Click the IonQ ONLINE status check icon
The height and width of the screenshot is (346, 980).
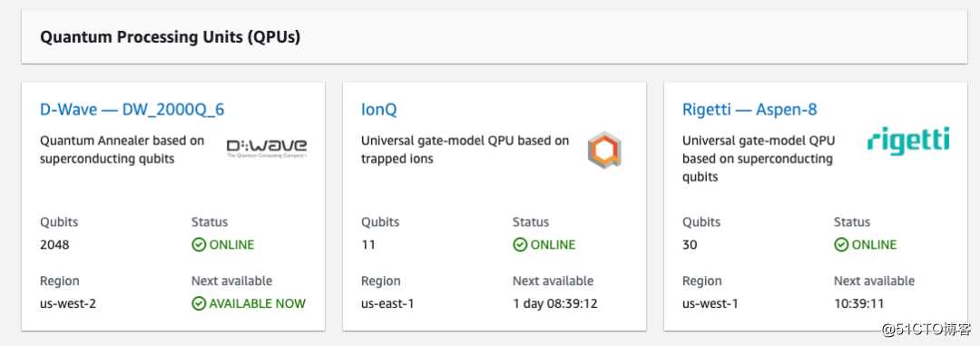click(x=520, y=244)
